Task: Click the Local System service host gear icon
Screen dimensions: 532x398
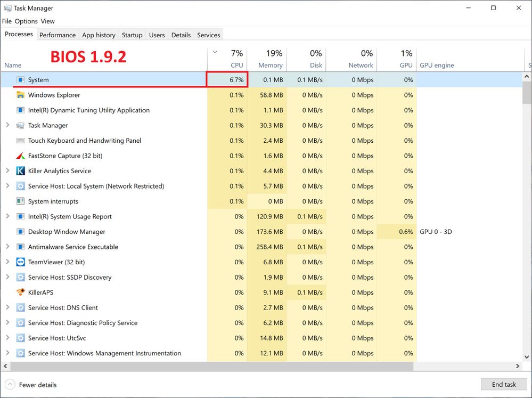Action: click(20, 186)
